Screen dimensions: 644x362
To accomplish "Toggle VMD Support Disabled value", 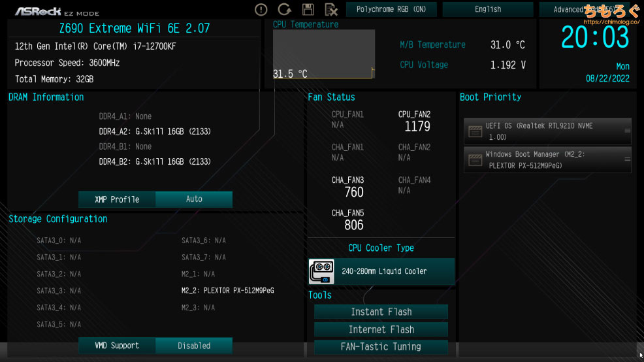I will pyautogui.click(x=194, y=346).
